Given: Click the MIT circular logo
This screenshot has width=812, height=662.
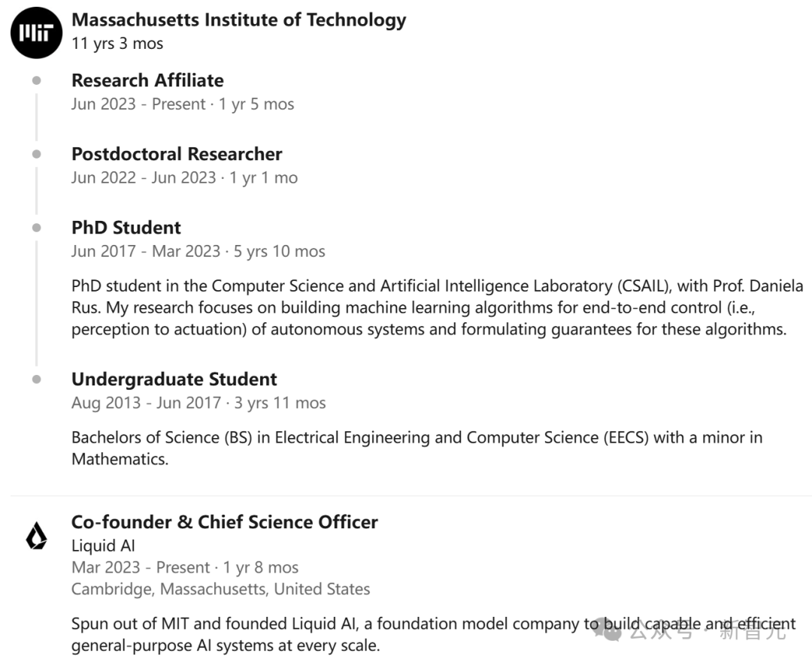Looking at the screenshot, I should [36, 33].
